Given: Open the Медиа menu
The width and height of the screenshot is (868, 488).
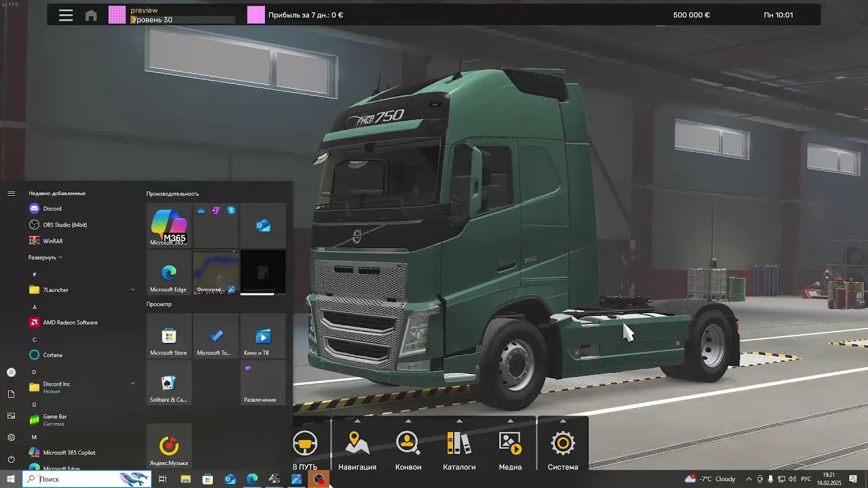Looking at the screenshot, I should click(x=510, y=451).
